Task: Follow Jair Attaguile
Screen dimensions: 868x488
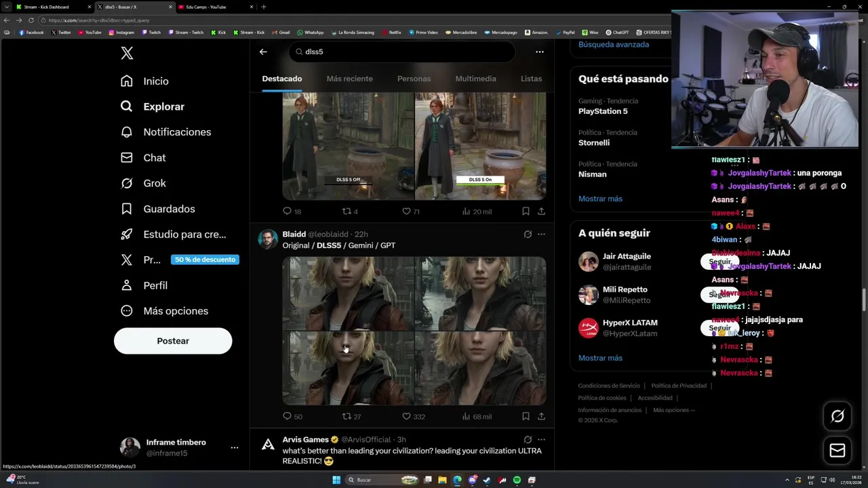Action: 719,262
